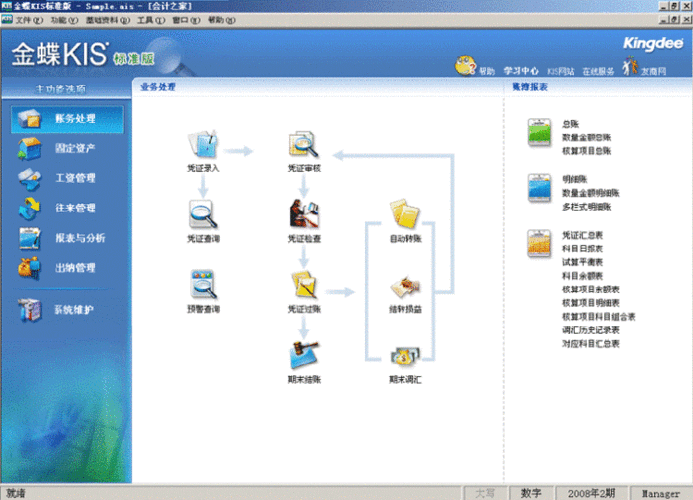Click the 凭证审核 voucher audit icon
This screenshot has height=500, width=693.
303,144
